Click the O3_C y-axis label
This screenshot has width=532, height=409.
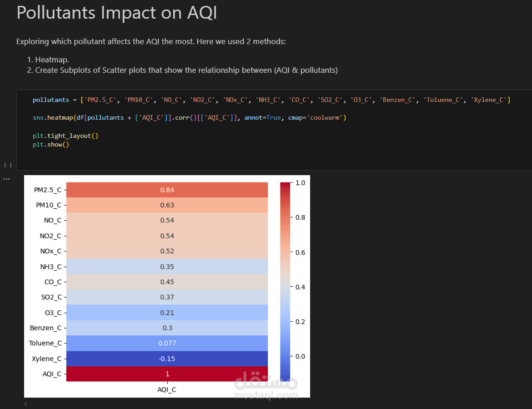tap(52, 313)
